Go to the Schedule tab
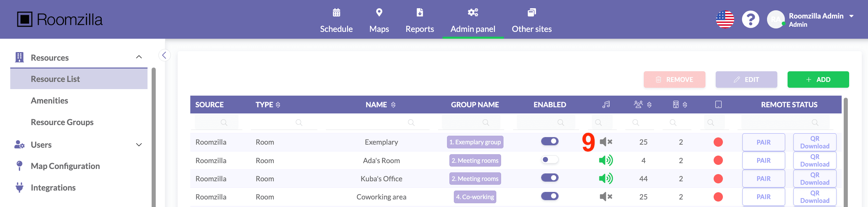The height and width of the screenshot is (207, 868). [336, 21]
